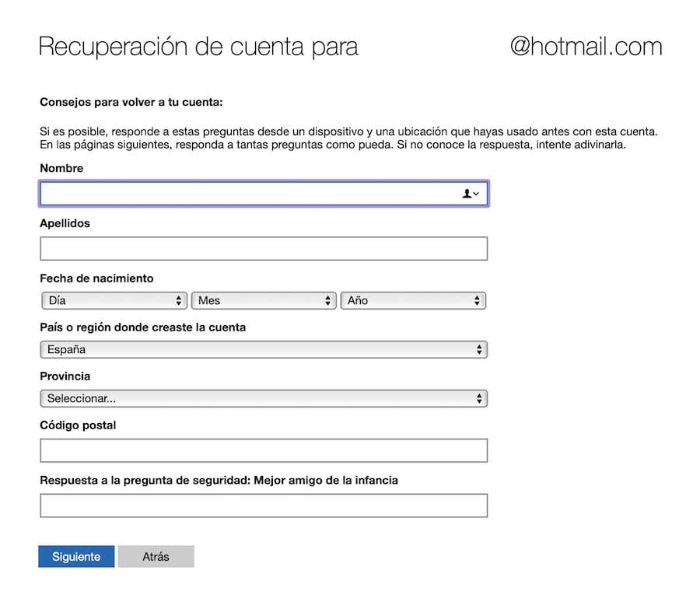Image resolution: width=700 pixels, height=602 pixels.
Task: Expand the Provincia Seleccionar... dropdown
Action: click(x=264, y=399)
